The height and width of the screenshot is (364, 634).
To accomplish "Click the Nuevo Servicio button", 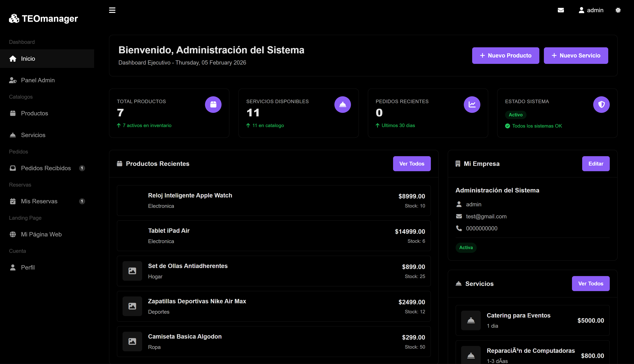I will 576,56.
